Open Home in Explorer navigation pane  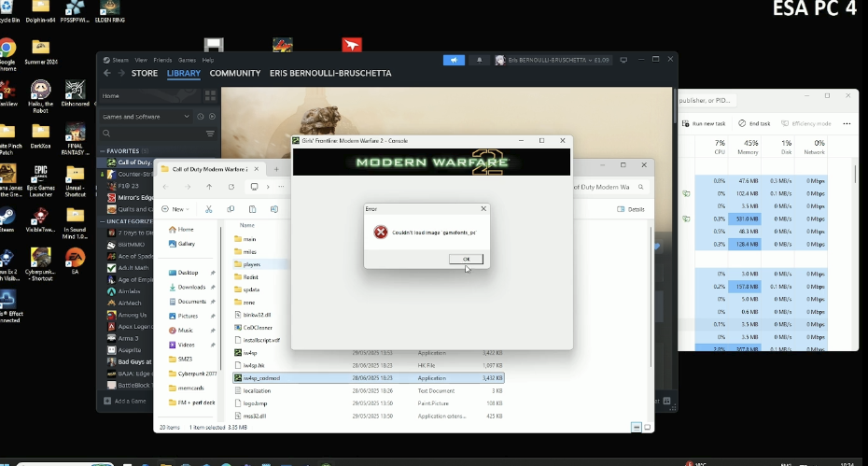(181, 229)
